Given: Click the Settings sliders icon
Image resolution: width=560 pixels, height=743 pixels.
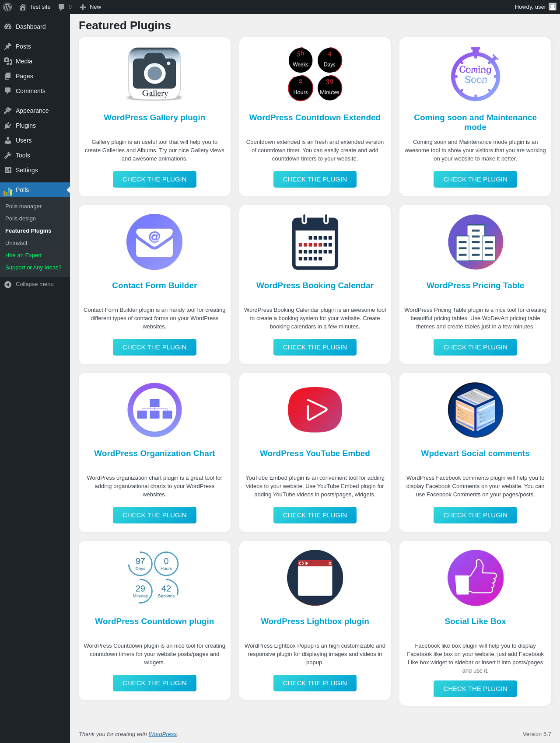Looking at the screenshot, I should click(x=8, y=170).
